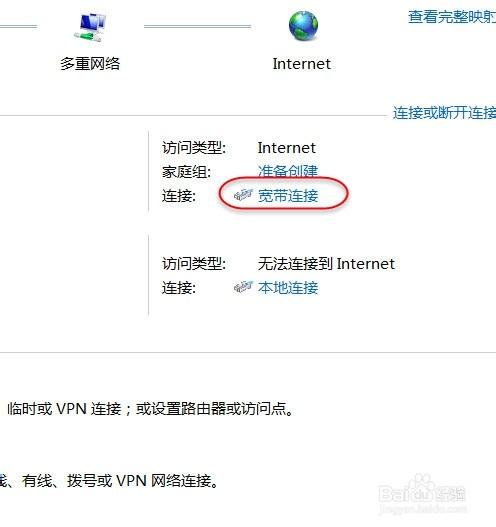Click the 无法连接到 Internet status text
Viewport: 496px width, 527px height.
click(326, 264)
